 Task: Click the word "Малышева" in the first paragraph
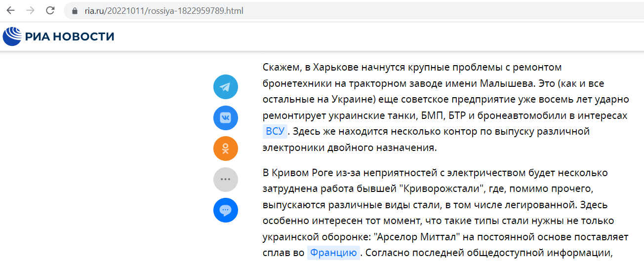(511, 83)
